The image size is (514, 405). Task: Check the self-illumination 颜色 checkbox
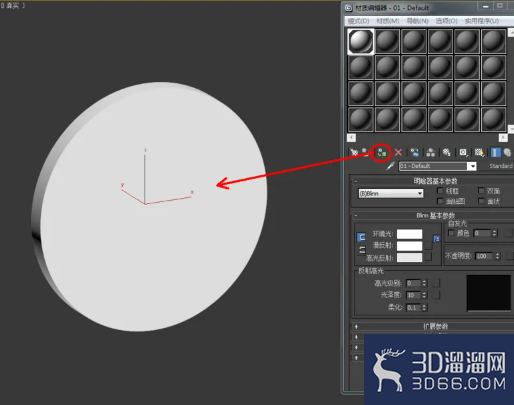451,233
